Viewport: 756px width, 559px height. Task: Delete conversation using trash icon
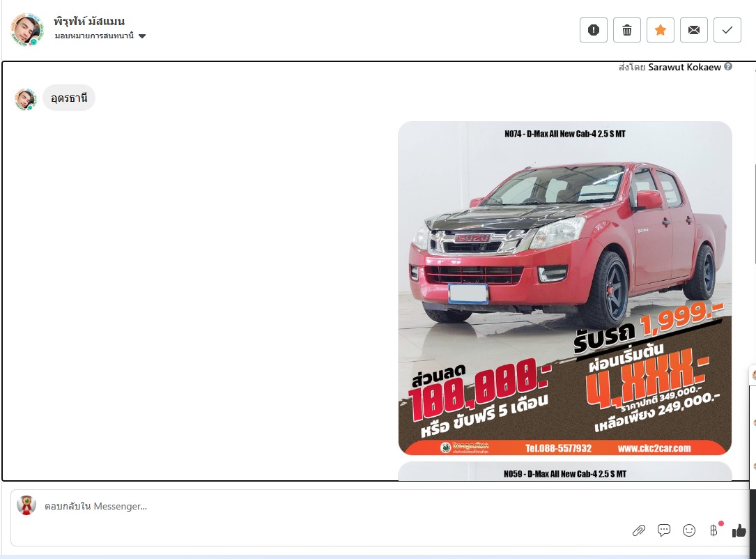627,30
